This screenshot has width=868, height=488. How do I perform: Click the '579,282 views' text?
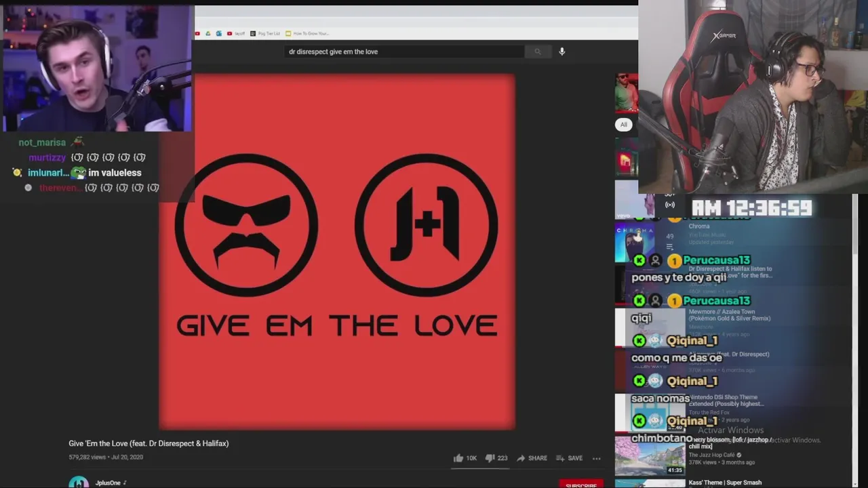pyautogui.click(x=87, y=457)
